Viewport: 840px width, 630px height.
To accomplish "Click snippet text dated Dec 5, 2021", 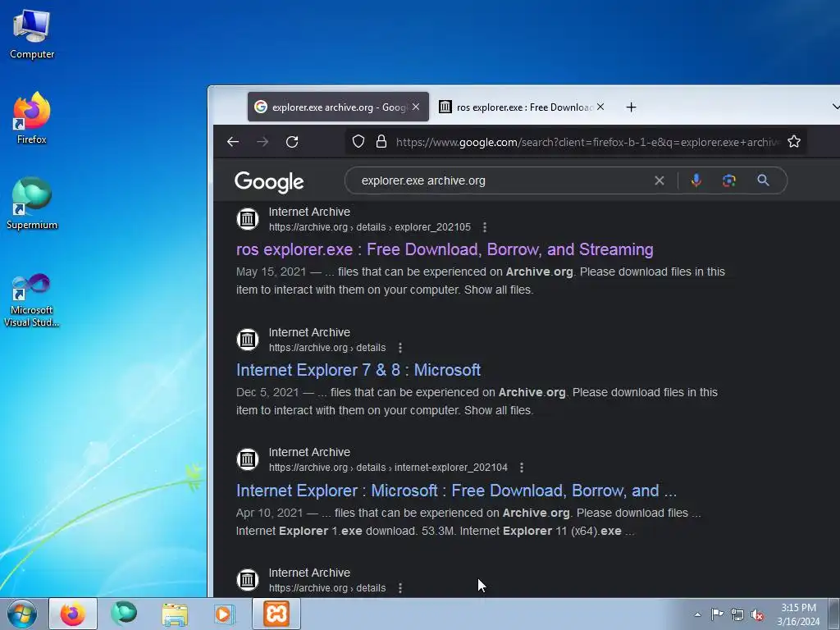I will click(477, 401).
